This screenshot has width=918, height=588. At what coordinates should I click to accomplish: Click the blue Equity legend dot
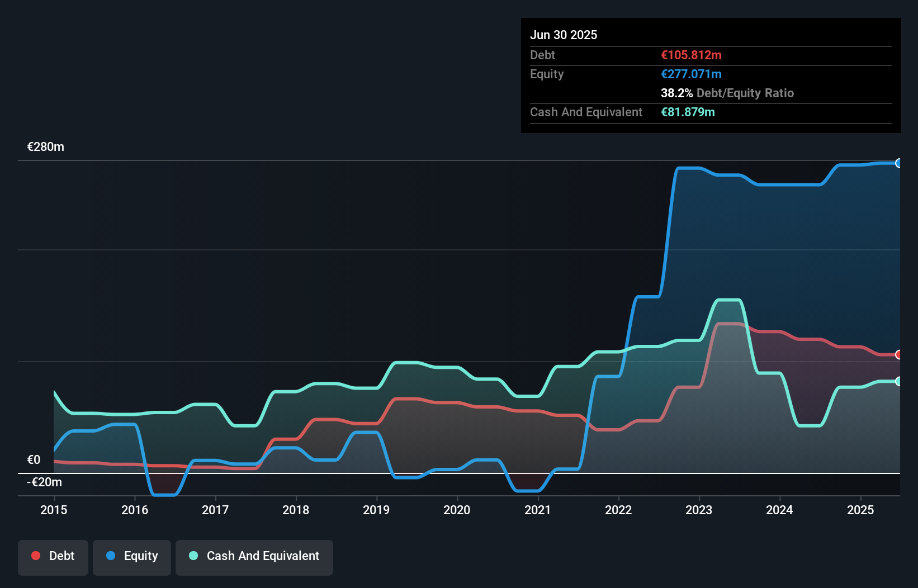111,556
